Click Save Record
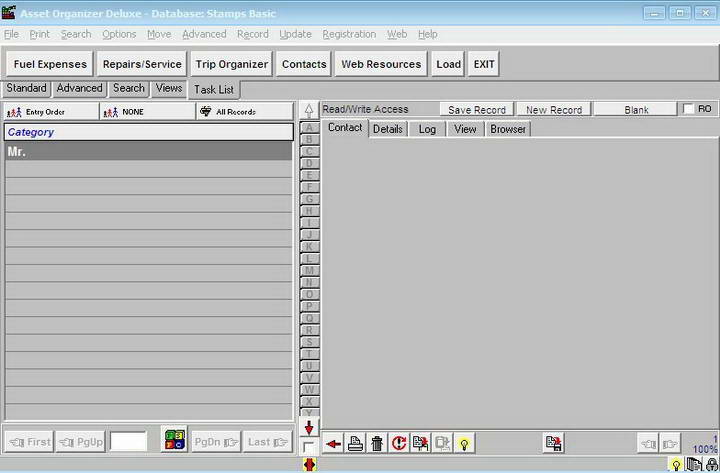 pyautogui.click(x=477, y=110)
